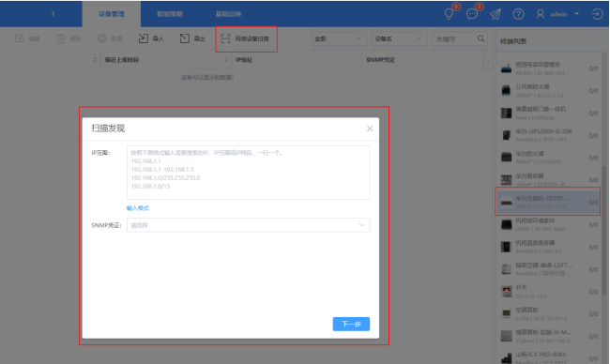Expand the SNMP凭证 dropdown in dialog
Screen dimensions: 610x364
click(248, 225)
